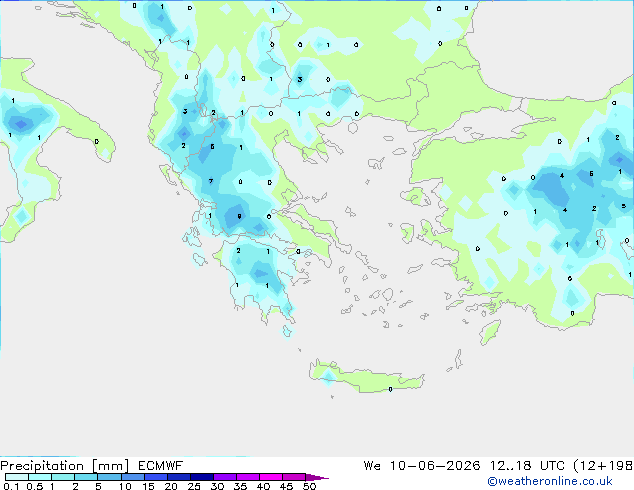The width and height of the screenshot is (634, 490).
Task: Click the over-50 arrow tip of legend
Action: point(317,477)
